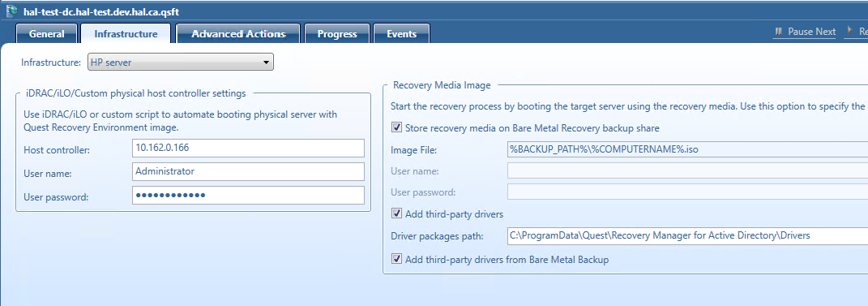Click the Recovery Media Image group label
Image resolution: width=868 pixels, height=306 pixels.
(441, 84)
